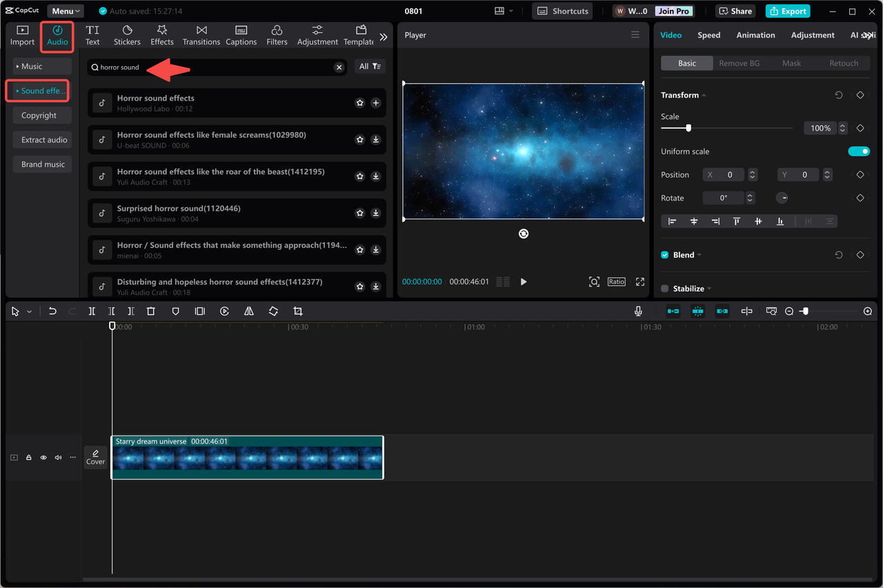
Task: Open the Cover editor
Action: tap(95, 457)
